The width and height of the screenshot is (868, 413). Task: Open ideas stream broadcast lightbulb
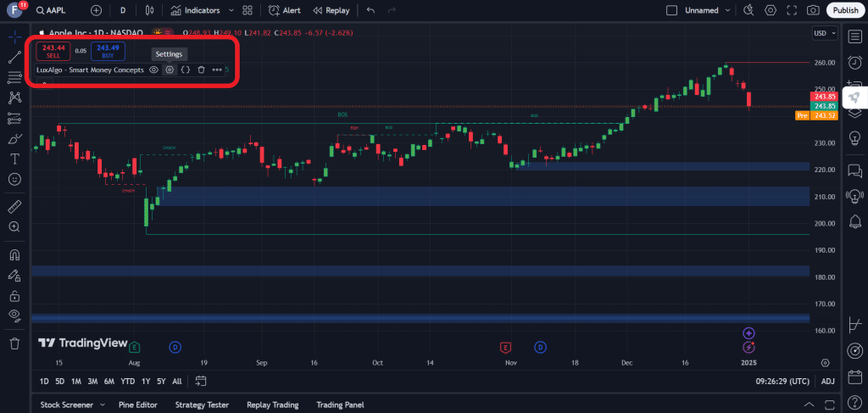click(854, 195)
